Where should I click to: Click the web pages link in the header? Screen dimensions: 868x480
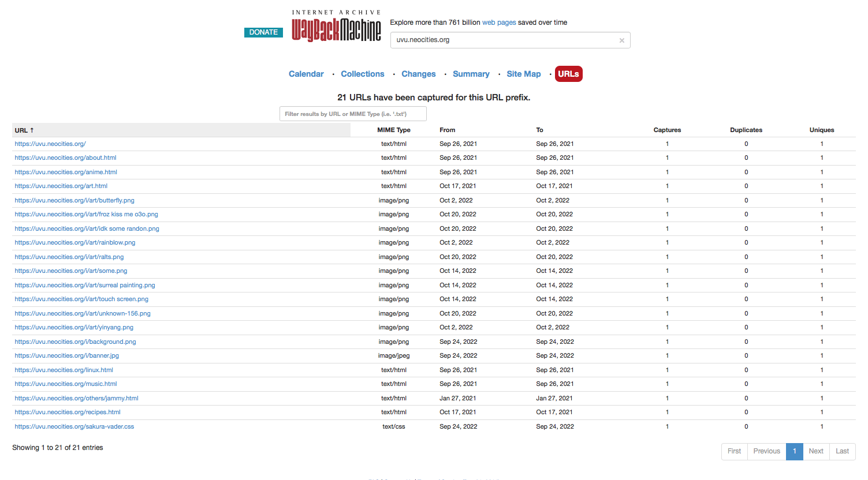click(x=498, y=22)
